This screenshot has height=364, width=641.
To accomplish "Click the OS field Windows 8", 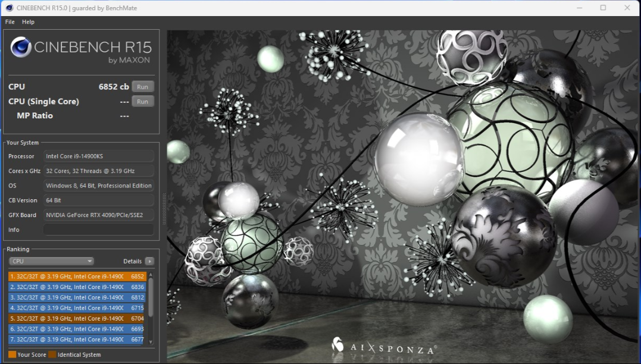I will click(x=99, y=186).
